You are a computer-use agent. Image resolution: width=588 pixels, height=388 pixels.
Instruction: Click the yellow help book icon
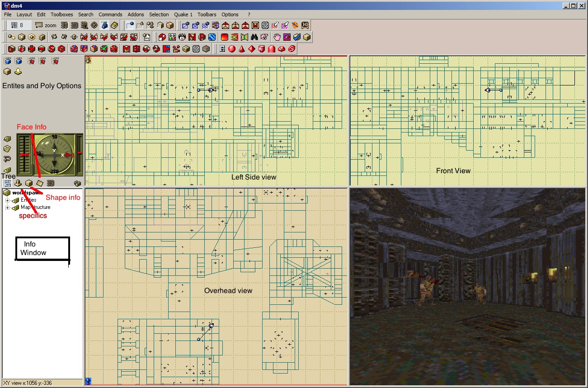[x=115, y=25]
